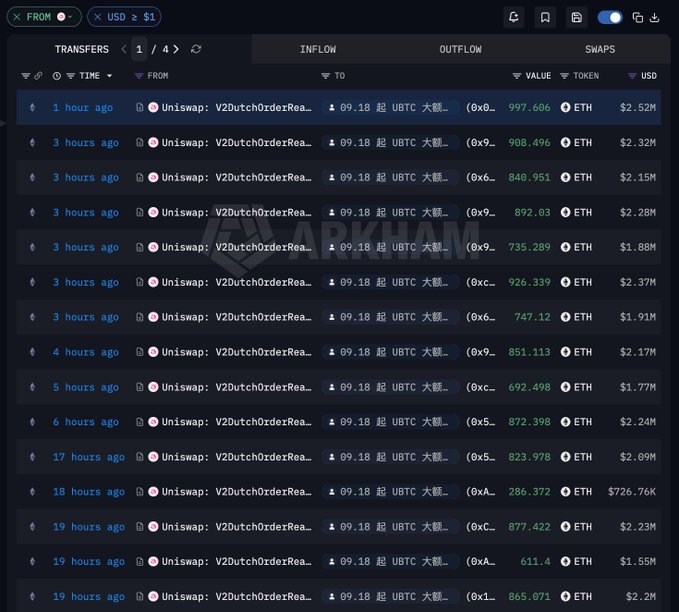The image size is (679, 612).
Task: Go to next page of transfers
Action: (x=176, y=49)
